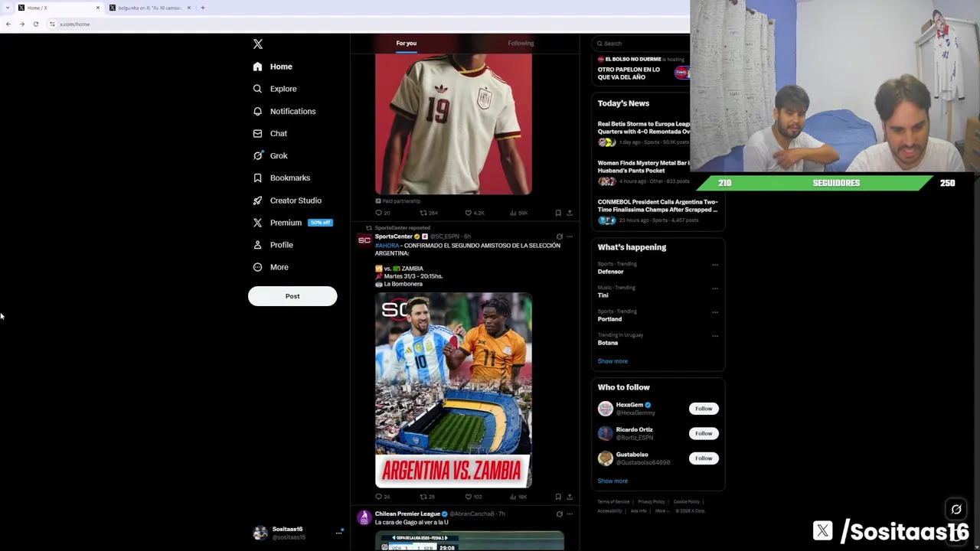Open Chat from the sidebar
Screen dimensions: 980x551
[270, 133]
